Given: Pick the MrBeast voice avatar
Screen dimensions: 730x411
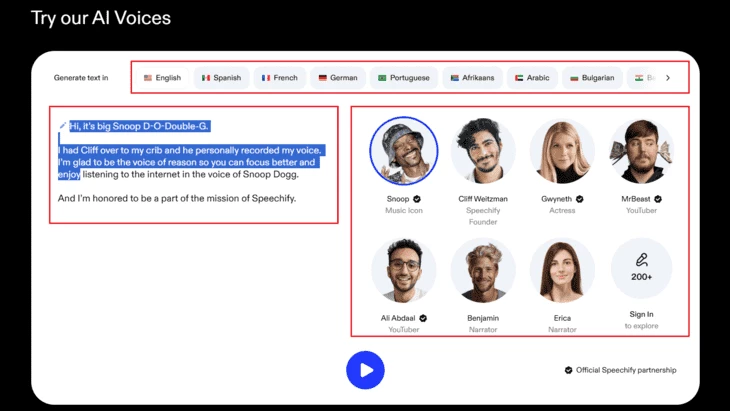Looking at the screenshot, I should click(x=641, y=151).
